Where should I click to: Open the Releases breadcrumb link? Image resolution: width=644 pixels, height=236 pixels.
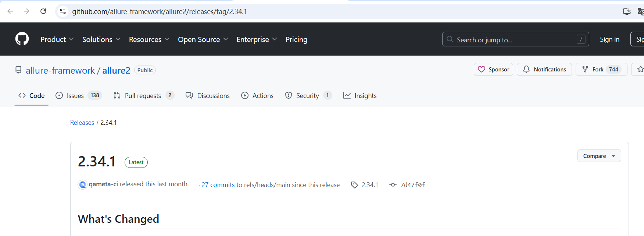[x=82, y=123]
